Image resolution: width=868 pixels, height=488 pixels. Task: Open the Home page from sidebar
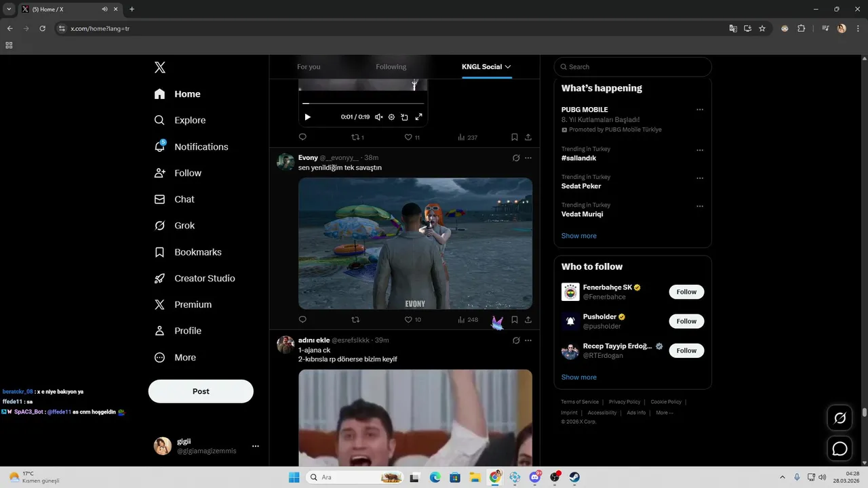click(x=178, y=94)
